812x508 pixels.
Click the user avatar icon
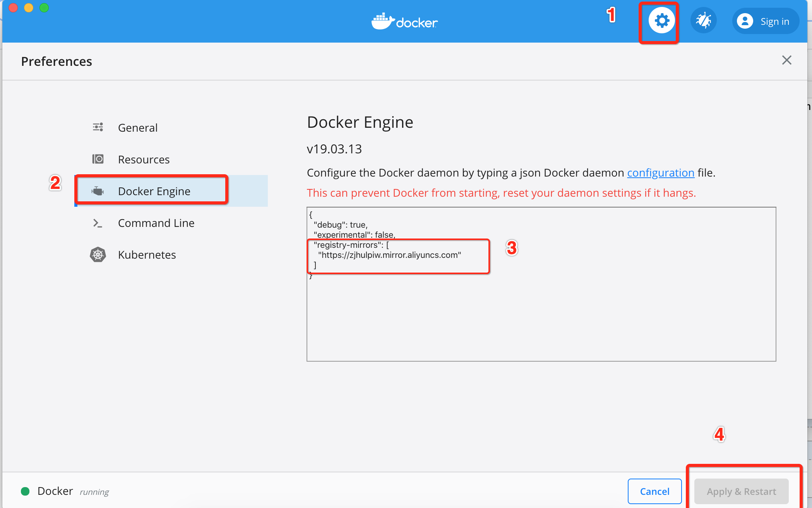(x=745, y=21)
